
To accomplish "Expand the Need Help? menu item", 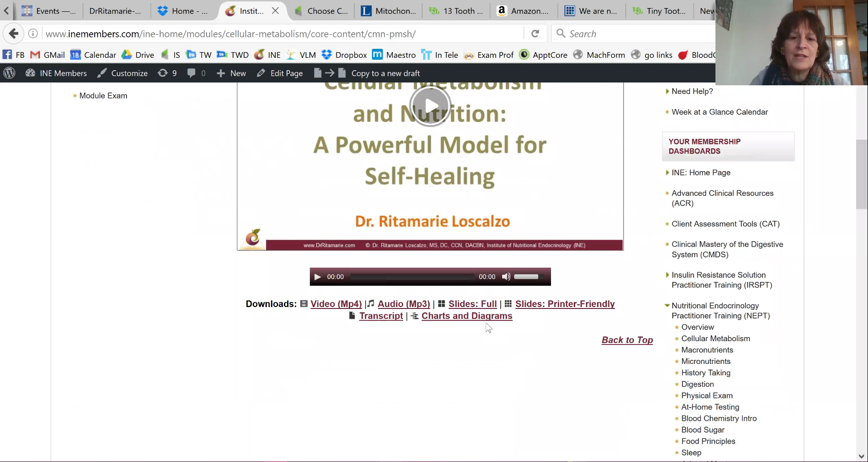I will 667,91.
